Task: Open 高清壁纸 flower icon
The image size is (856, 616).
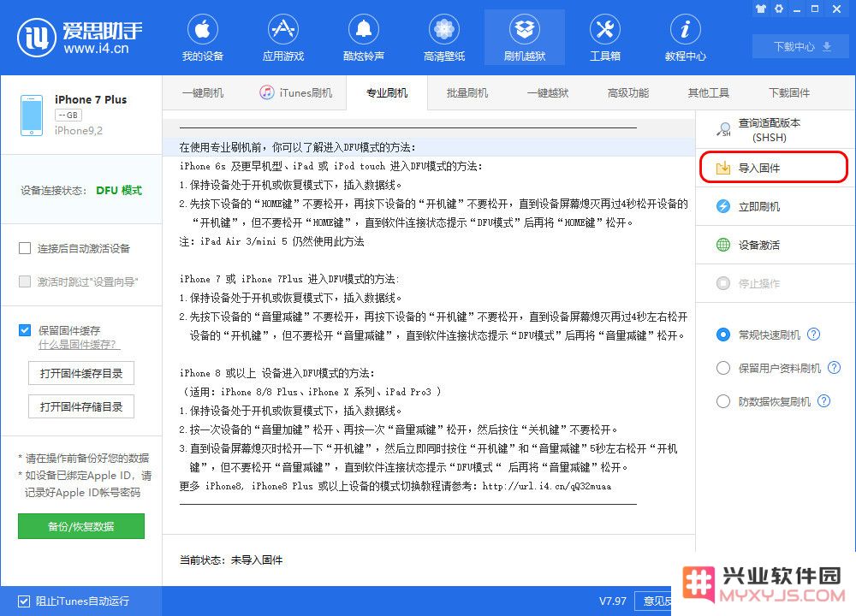Action: pyautogui.click(x=443, y=29)
